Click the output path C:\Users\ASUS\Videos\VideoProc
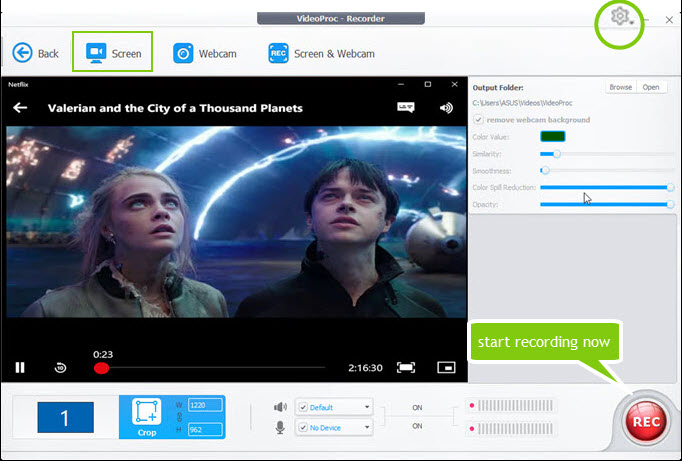The height and width of the screenshot is (461, 682). (522, 103)
